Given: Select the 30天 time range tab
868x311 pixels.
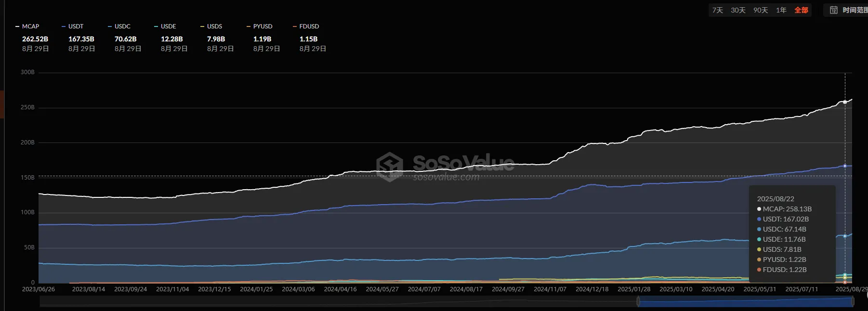Looking at the screenshot, I should click(738, 10).
